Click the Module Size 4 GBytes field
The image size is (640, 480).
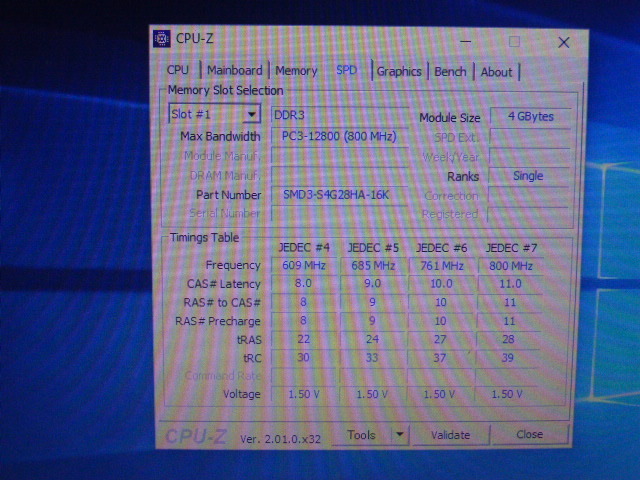pos(530,117)
